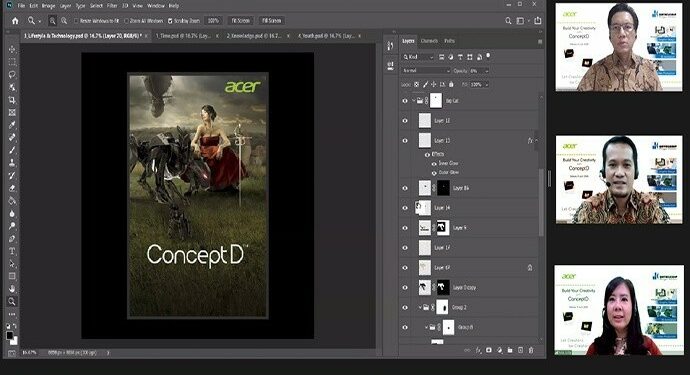Open the foreground color swatch
The image size is (690, 375).
10,335
